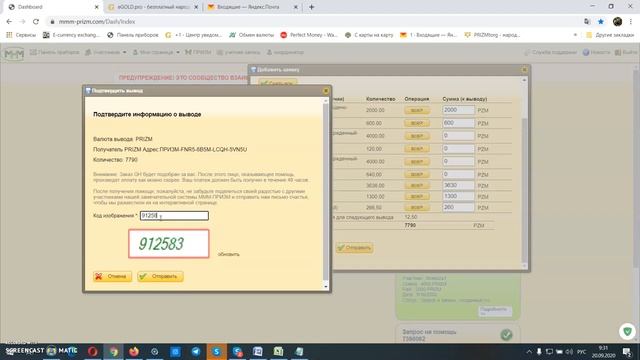Click the Добавить заявку window scrollbar
The image size is (640, 360).
click(524, 173)
